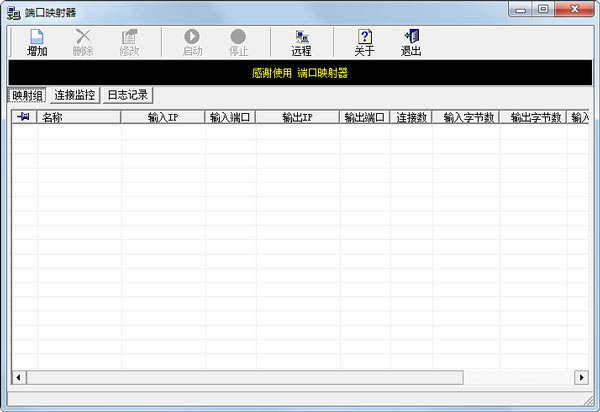
Task: Close the 端口映射器 window
Action: coord(574,10)
